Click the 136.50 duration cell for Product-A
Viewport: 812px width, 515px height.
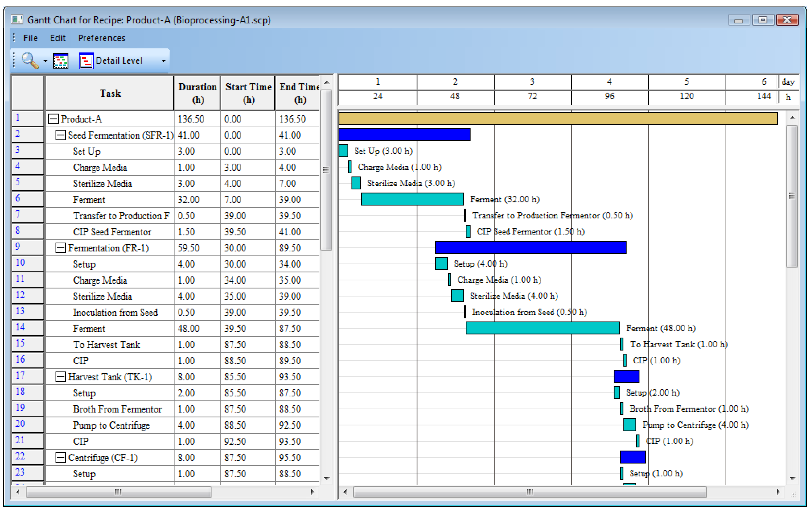197,119
